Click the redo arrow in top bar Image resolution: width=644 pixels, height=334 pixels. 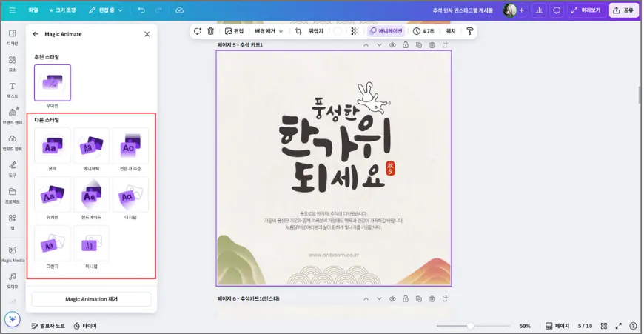158,10
